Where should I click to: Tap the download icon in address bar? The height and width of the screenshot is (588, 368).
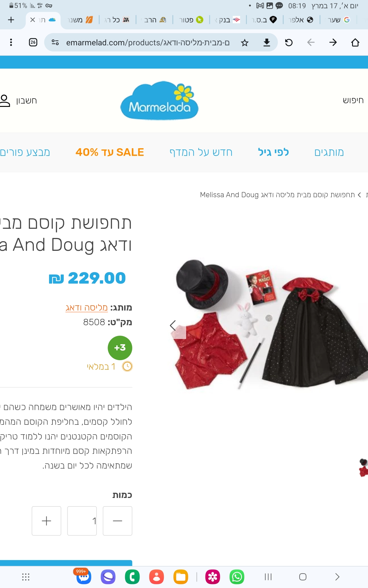click(267, 43)
